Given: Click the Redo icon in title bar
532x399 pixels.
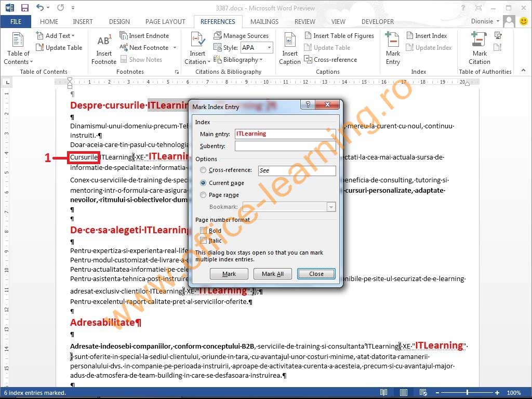Looking at the screenshot, I should coord(60,7).
